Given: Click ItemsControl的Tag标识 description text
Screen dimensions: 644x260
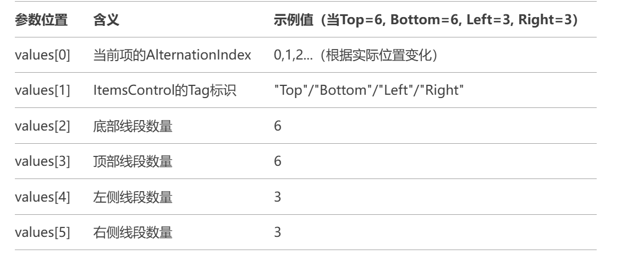Looking at the screenshot, I should [x=164, y=90].
